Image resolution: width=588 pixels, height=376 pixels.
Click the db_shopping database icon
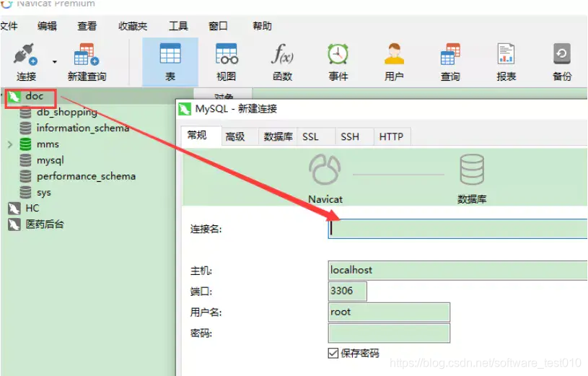pyautogui.click(x=25, y=112)
